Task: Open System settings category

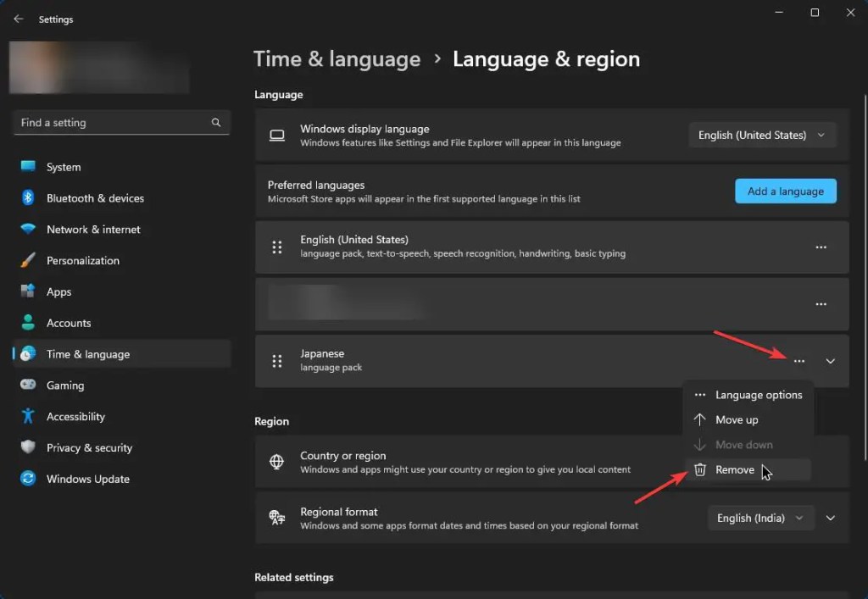Action: (x=121, y=167)
